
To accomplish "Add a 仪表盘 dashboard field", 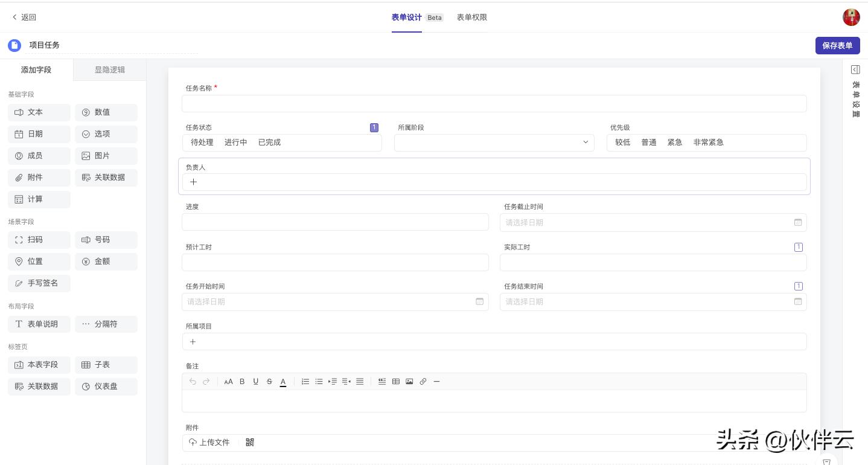I will pos(106,386).
